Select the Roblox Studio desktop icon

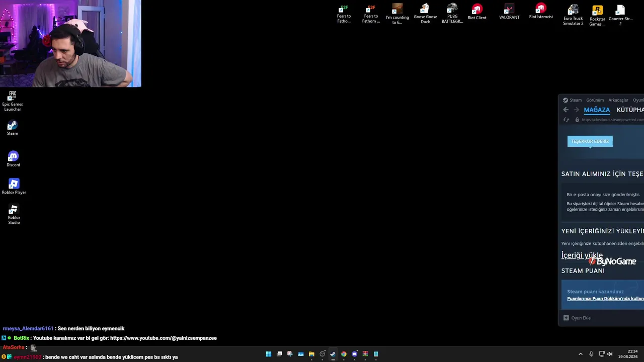[14, 215]
